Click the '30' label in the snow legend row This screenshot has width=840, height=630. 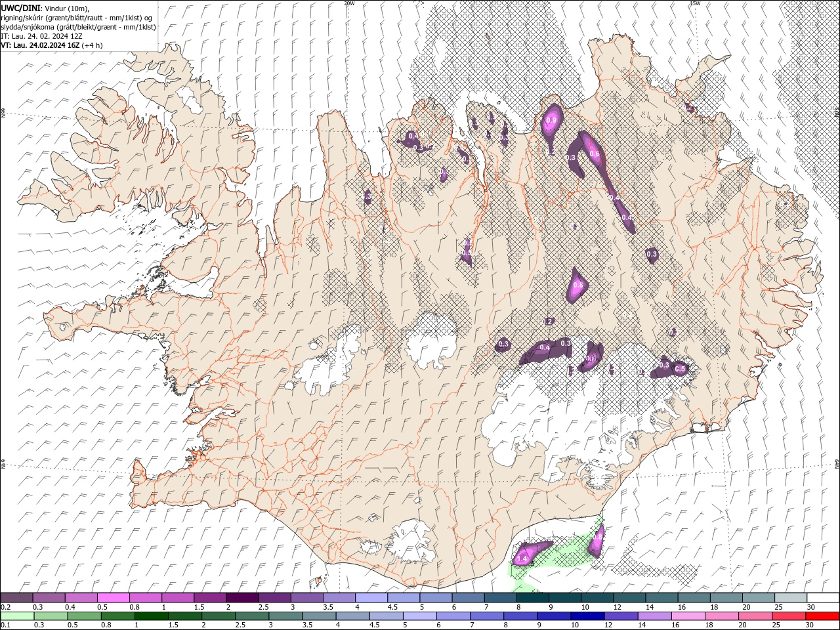coord(811,607)
